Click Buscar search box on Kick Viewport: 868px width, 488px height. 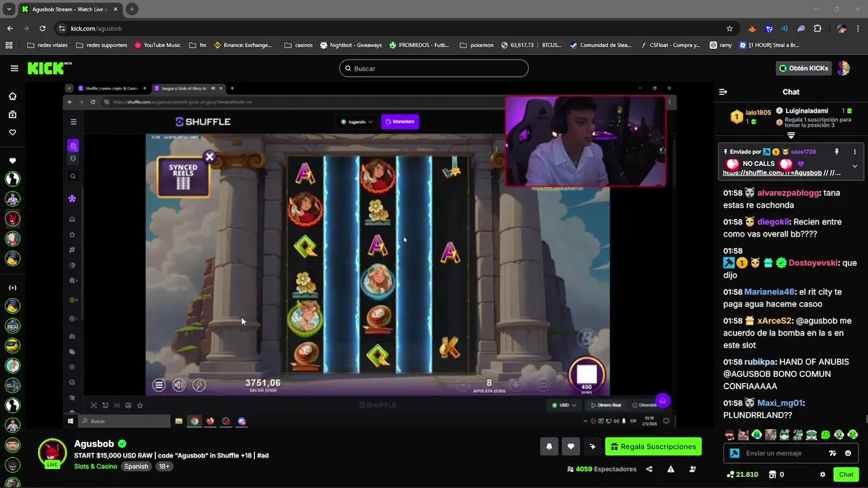(434, 68)
